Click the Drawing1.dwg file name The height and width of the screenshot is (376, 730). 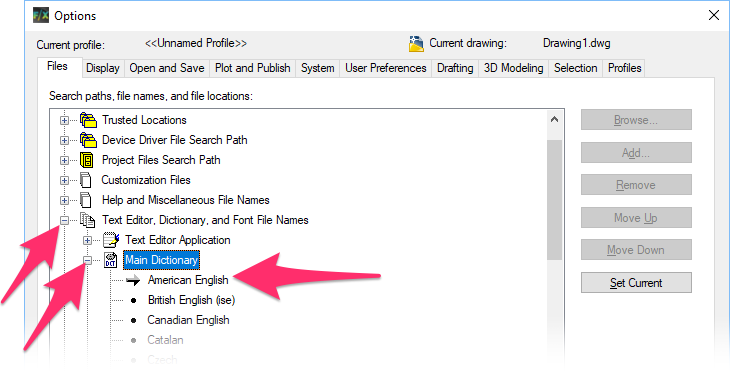[576, 43]
